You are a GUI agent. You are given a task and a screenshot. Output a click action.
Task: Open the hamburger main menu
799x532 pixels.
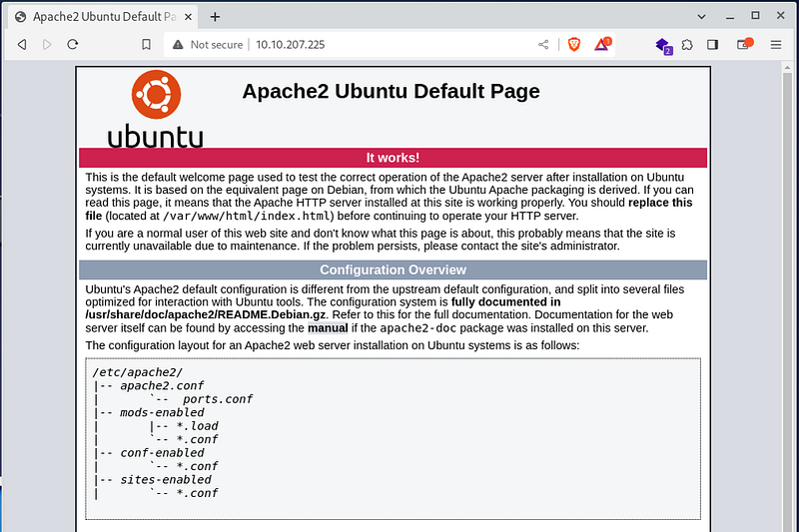pos(776,45)
